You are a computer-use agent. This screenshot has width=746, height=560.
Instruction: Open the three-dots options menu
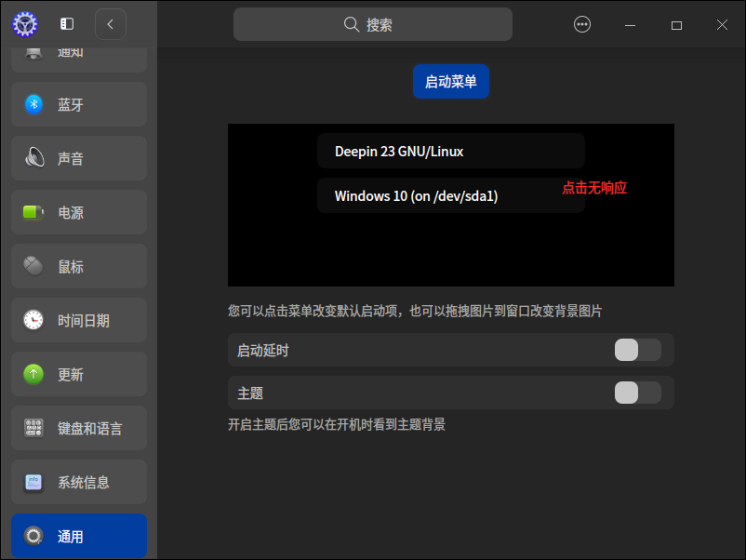click(582, 24)
